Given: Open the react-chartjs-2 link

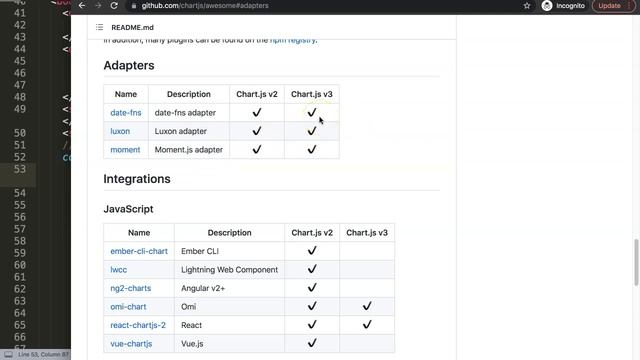Looking at the screenshot, I should pos(138,325).
